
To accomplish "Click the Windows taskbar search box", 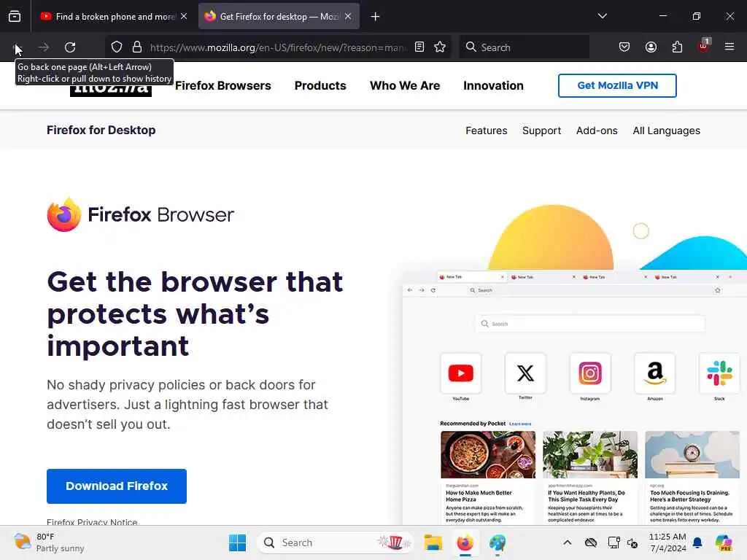I will 336,542.
